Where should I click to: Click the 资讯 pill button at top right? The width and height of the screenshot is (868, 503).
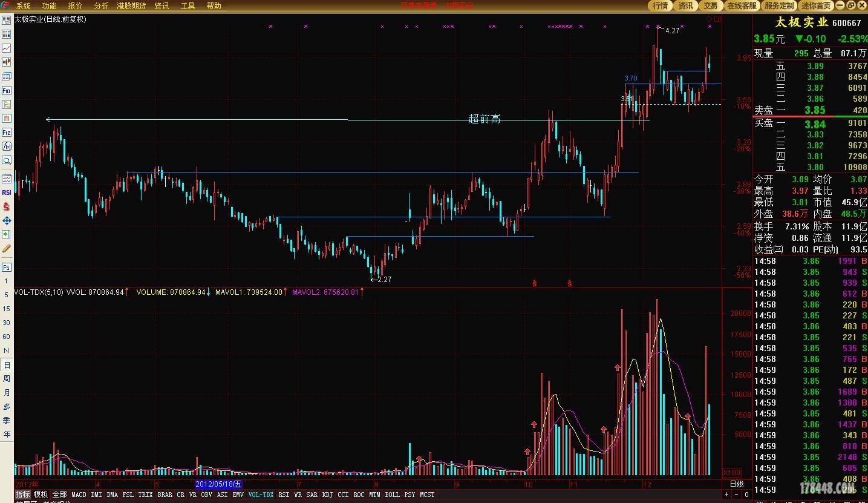click(686, 5)
